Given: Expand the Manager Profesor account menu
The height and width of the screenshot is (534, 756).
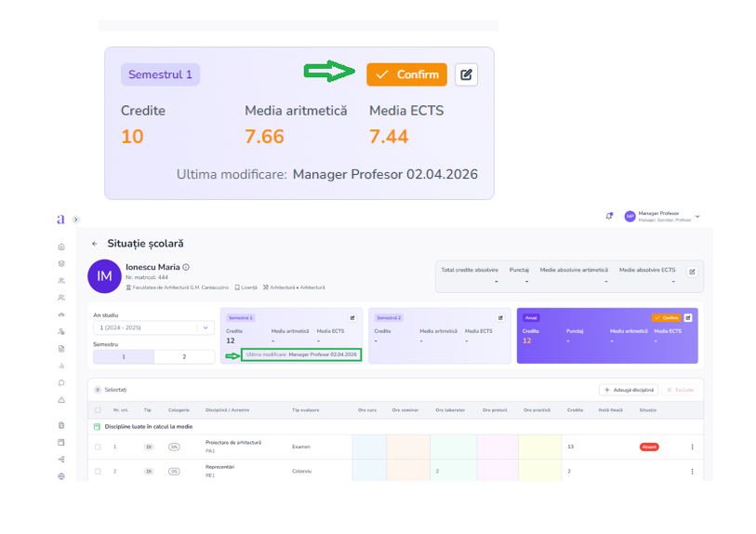Looking at the screenshot, I should [697, 217].
